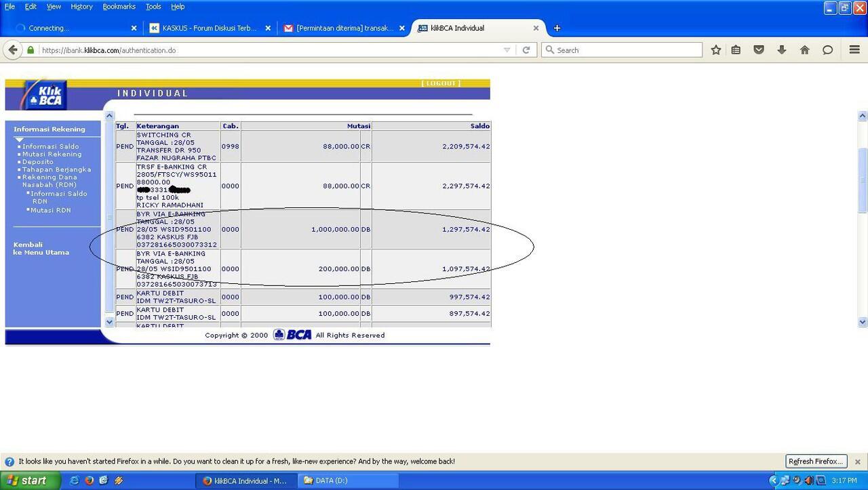The width and height of the screenshot is (868, 490).
Task: Open Informasi Saldo RDN link
Action: [x=58, y=197]
